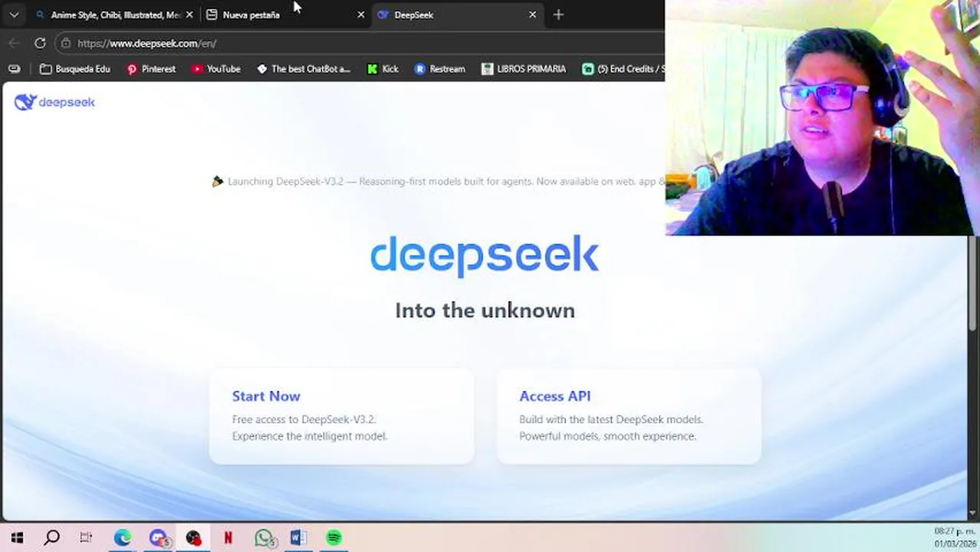Switch to the Nueva pestaña tab
980x552 pixels.
tap(285, 15)
